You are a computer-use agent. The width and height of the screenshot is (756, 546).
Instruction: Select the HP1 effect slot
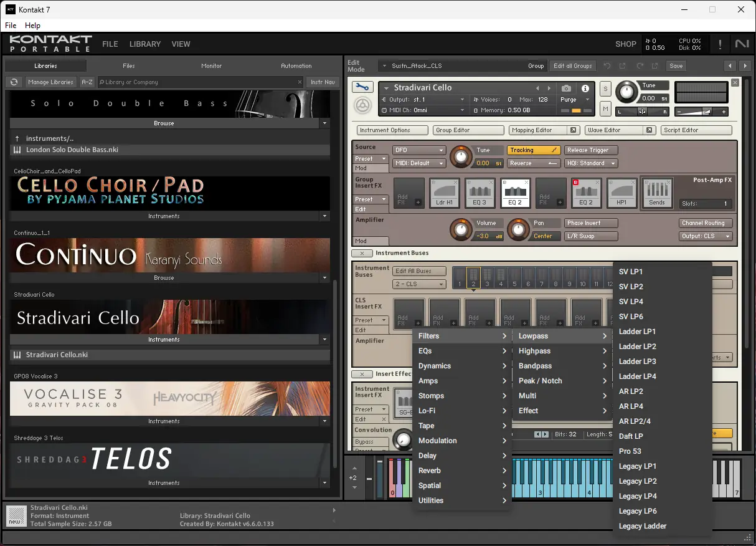(x=622, y=194)
